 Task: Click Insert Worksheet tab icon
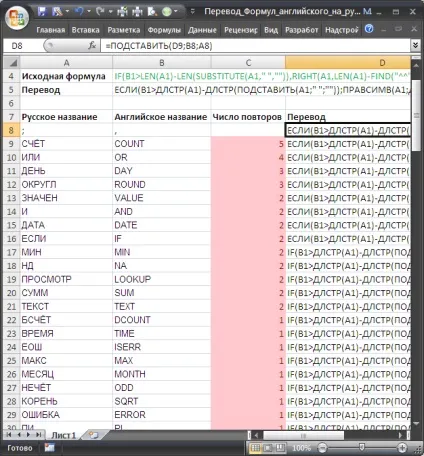point(94,435)
